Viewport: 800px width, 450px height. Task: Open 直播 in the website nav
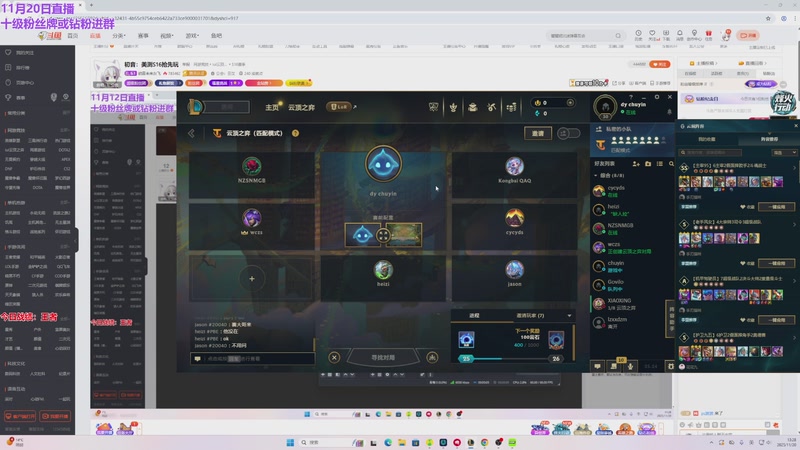(x=95, y=36)
